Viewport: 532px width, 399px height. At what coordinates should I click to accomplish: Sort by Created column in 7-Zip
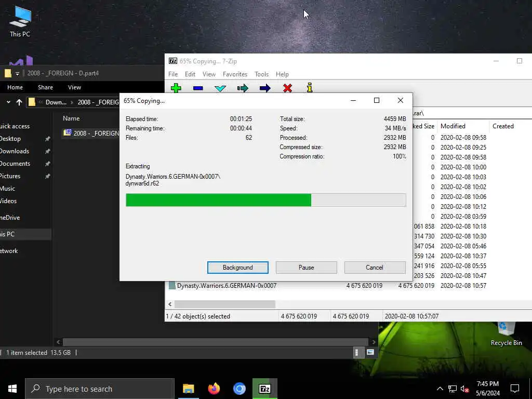[510, 126]
